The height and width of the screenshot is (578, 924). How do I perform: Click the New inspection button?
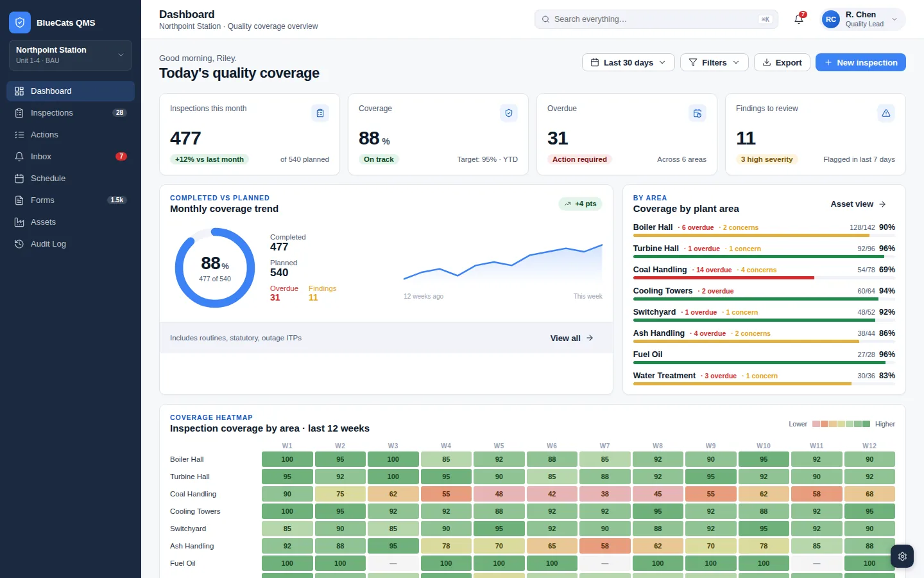point(860,62)
